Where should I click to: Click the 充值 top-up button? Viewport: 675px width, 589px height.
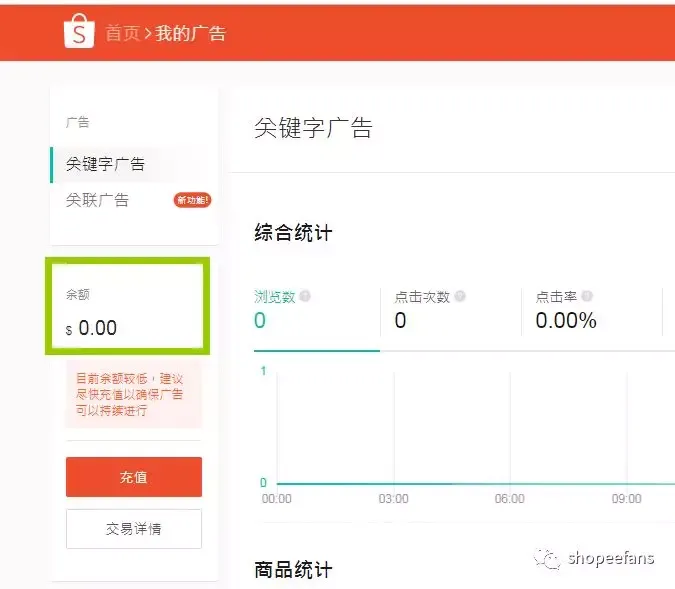pos(134,477)
